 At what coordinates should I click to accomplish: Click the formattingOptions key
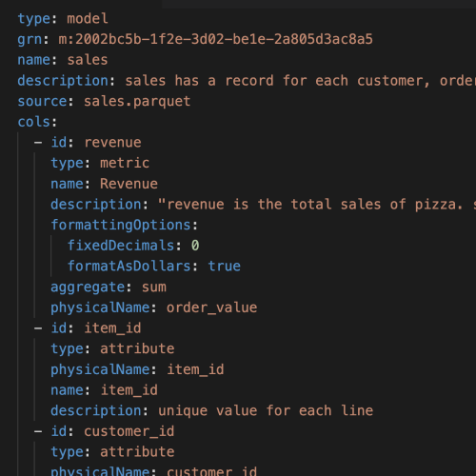point(121,225)
